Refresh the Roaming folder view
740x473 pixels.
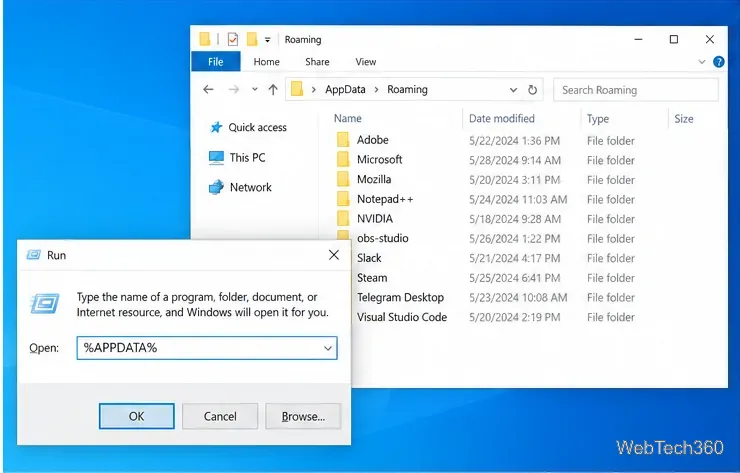coord(532,90)
